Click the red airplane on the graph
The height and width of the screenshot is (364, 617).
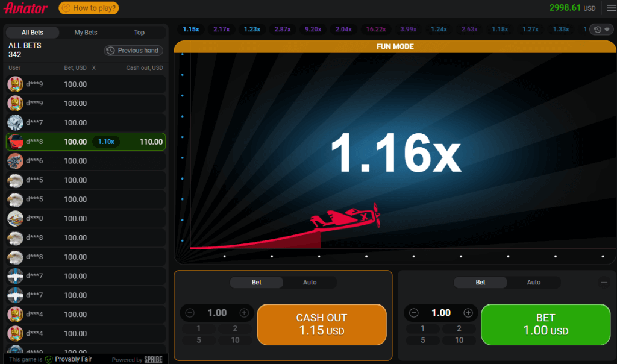click(x=346, y=219)
